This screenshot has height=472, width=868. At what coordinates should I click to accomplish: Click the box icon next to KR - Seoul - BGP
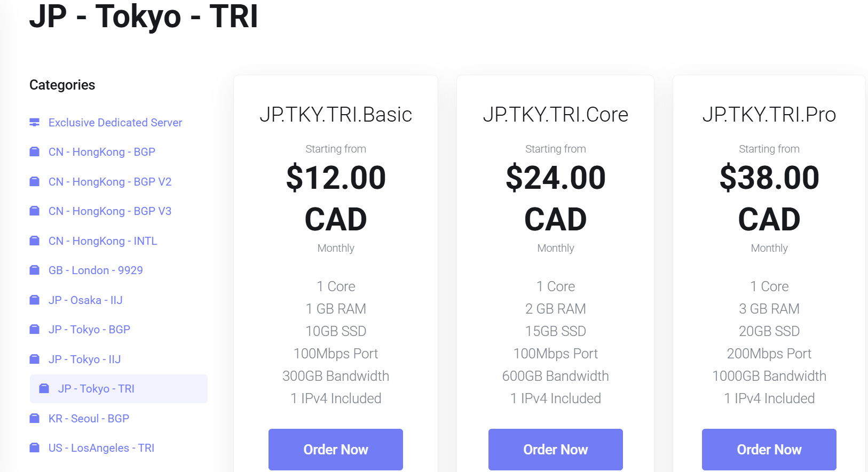pos(35,419)
